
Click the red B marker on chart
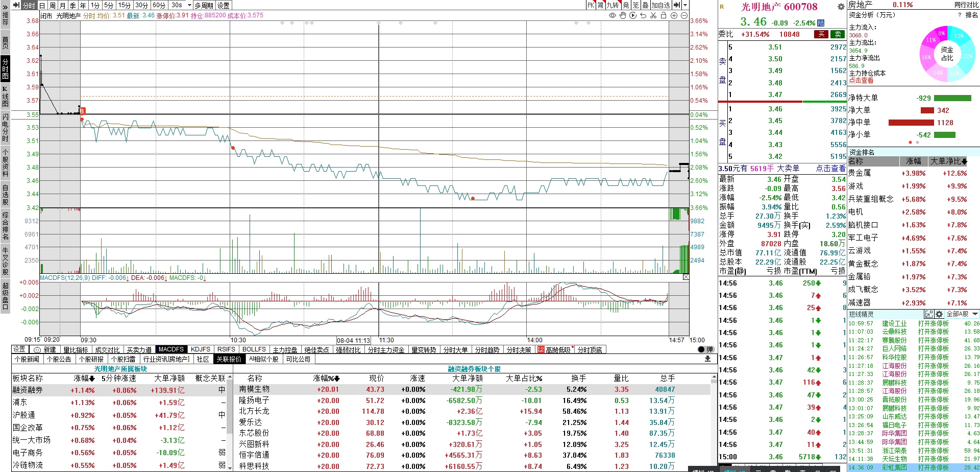point(82,111)
